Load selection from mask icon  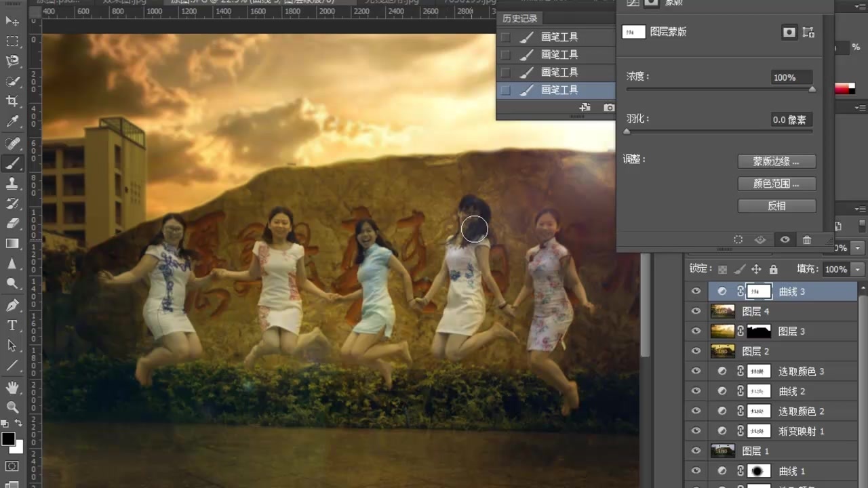(738, 240)
